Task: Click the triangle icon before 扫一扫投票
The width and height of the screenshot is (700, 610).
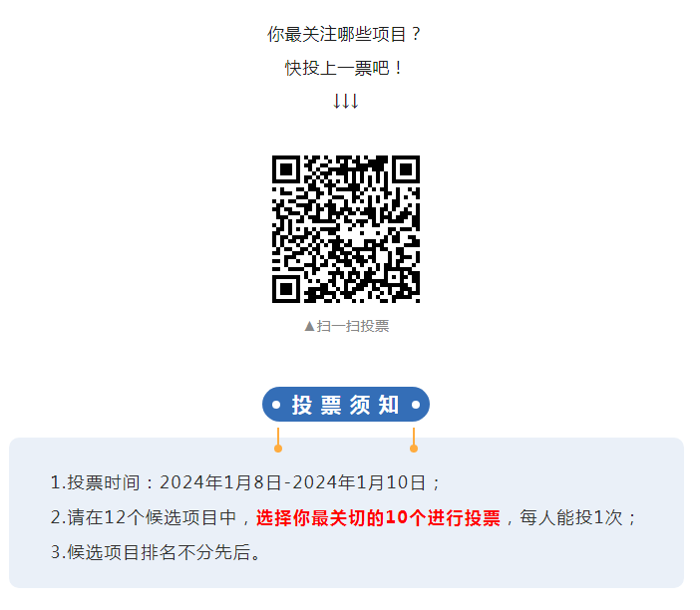Action: 309,326
